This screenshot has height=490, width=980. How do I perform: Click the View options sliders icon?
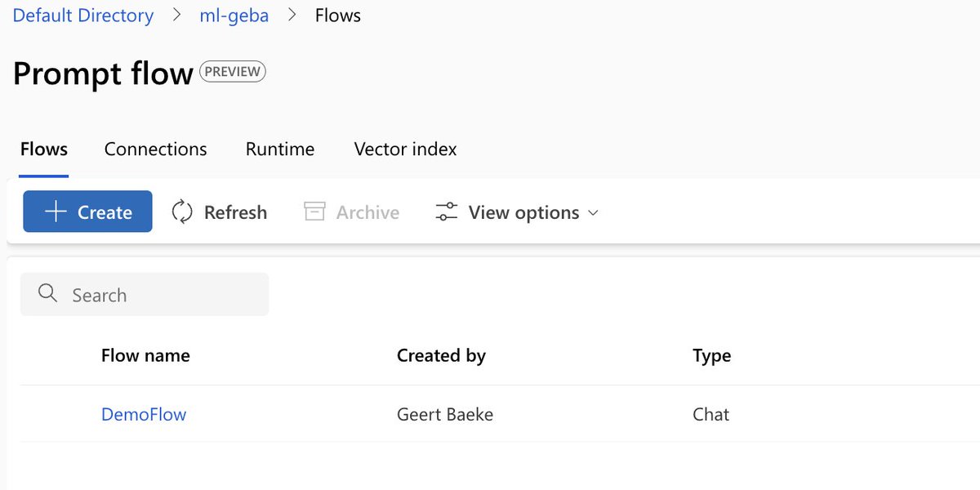(x=445, y=212)
